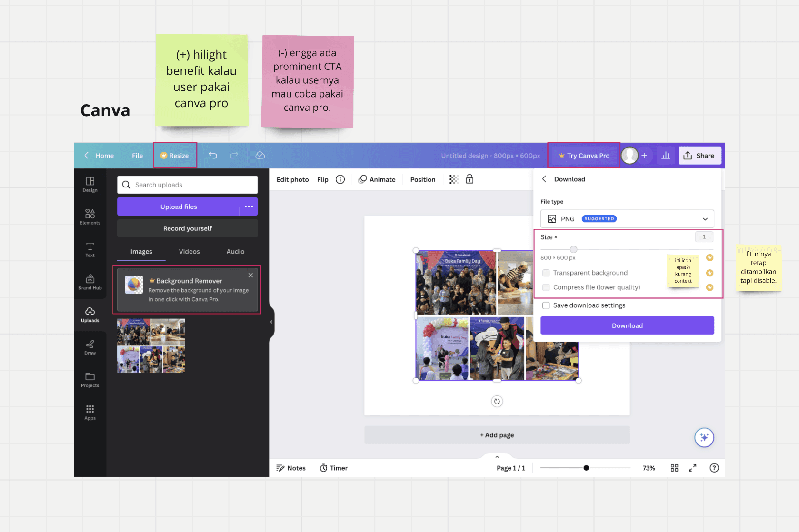Click the Background Remover promo card
Viewport: 799px width, 532px height.
pos(188,289)
